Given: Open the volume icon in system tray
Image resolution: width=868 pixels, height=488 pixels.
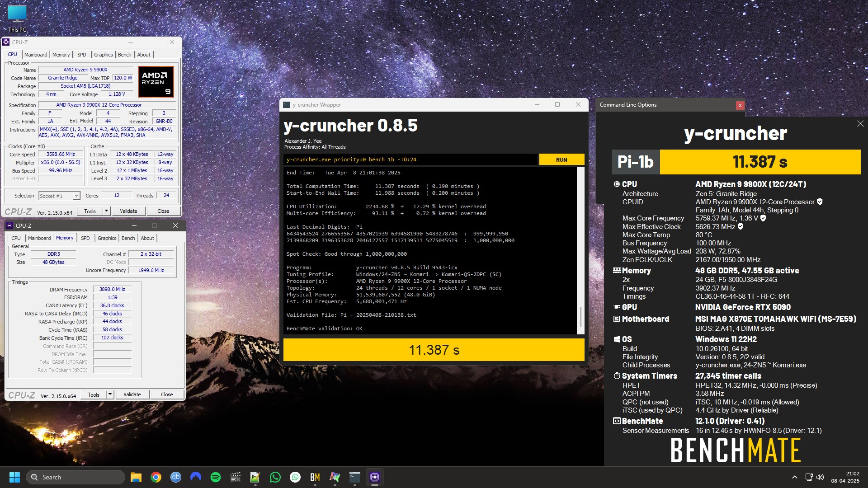Looking at the screenshot, I should coord(820,477).
